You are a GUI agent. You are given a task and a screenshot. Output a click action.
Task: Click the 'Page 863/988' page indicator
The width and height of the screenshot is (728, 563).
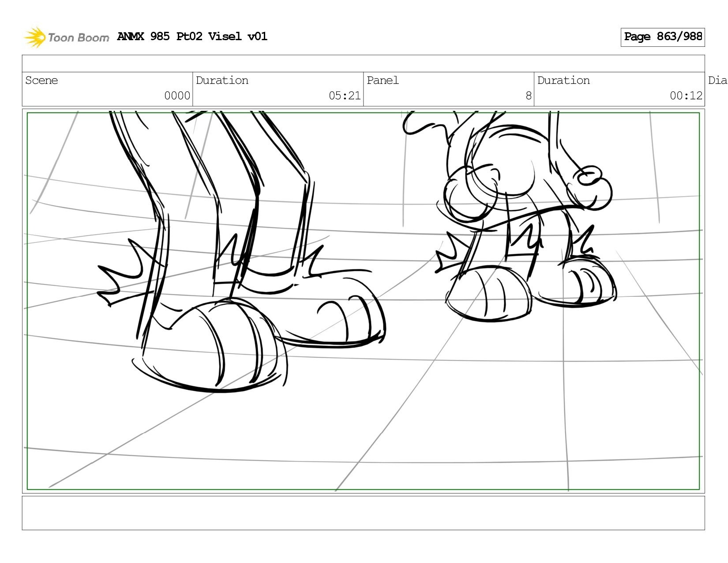click(663, 37)
